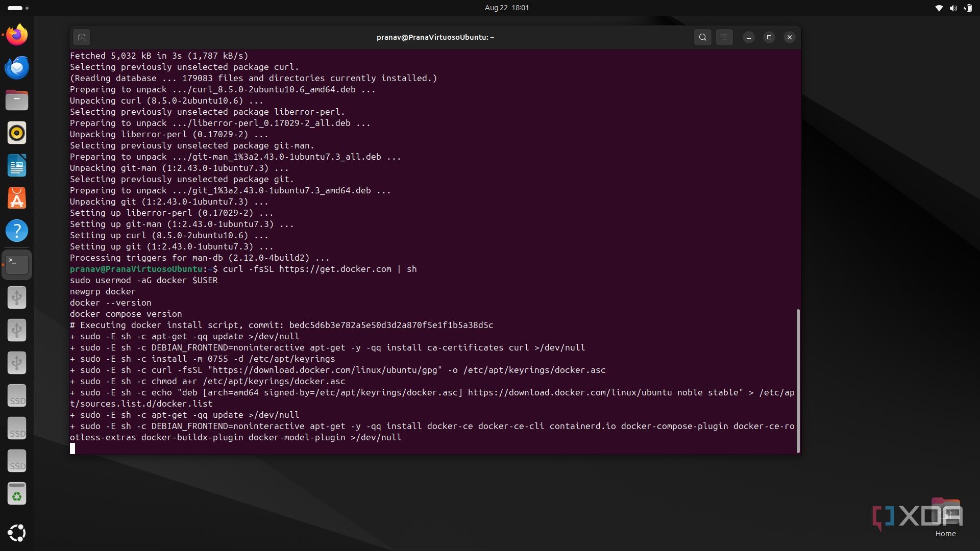Maximize the terminal window
The height and width of the screenshot is (551, 980).
click(x=769, y=37)
